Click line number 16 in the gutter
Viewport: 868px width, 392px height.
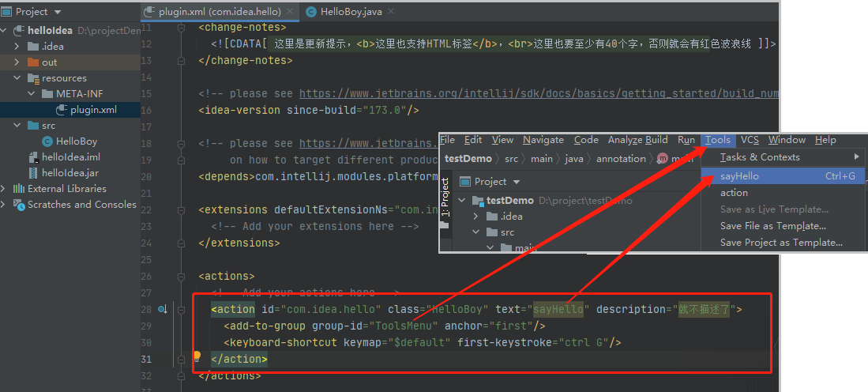click(146, 110)
